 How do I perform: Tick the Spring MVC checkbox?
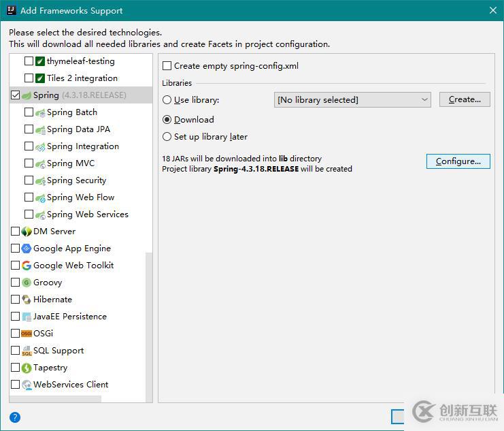click(29, 163)
